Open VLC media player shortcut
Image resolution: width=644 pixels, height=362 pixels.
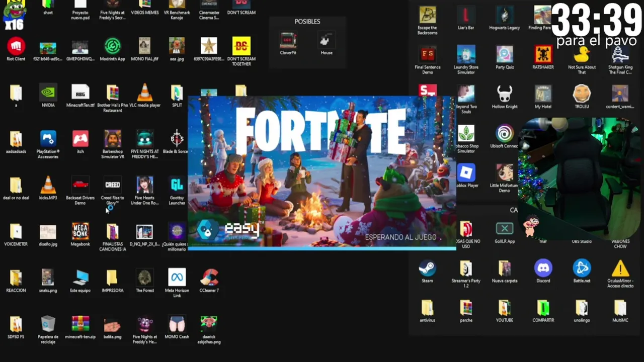(144, 93)
